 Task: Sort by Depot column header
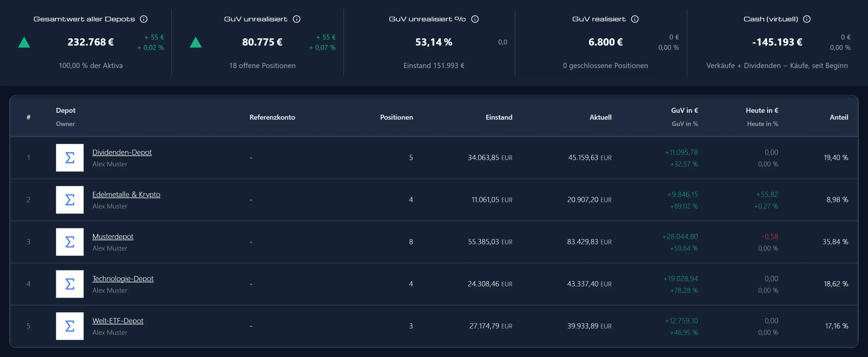click(x=66, y=110)
